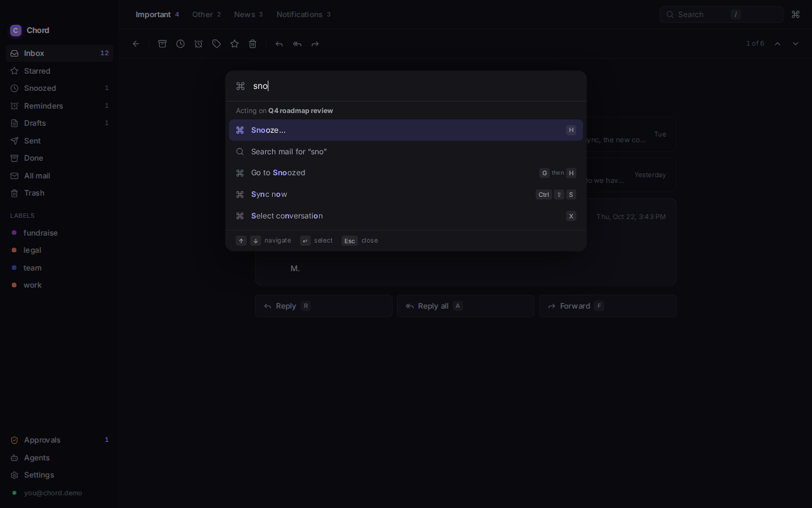Click the top Search field
The height and width of the screenshot is (508, 812).
point(722,15)
